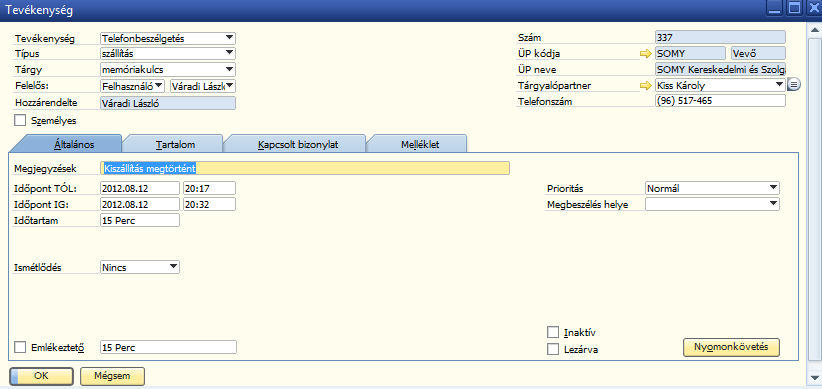This screenshot has width=822, height=389.
Task: Click the Szám field showing 337
Action: pos(720,37)
